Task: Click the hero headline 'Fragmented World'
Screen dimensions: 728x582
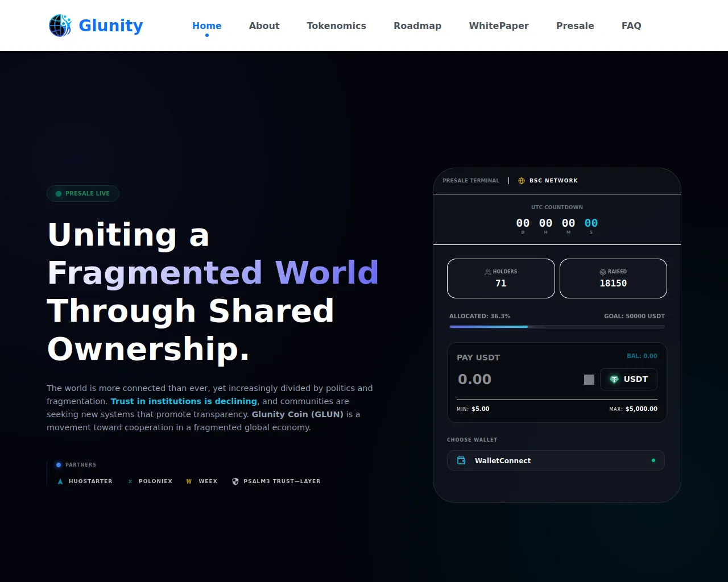Action: 213,272
